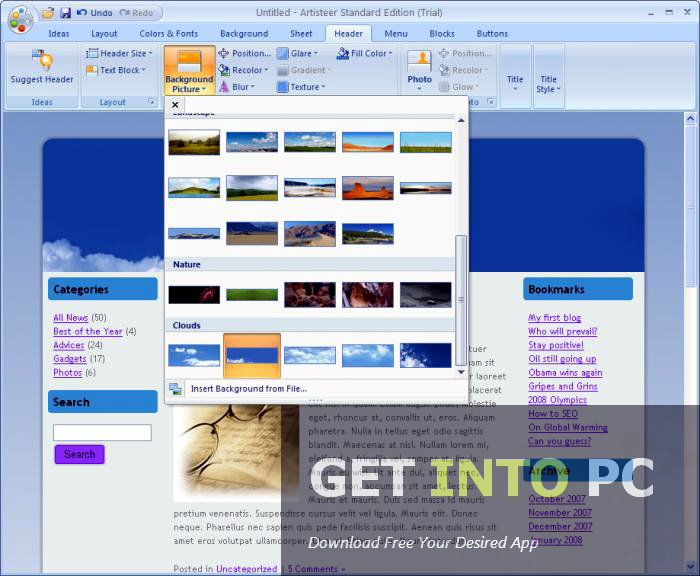This screenshot has width=700, height=576.
Task: Click the Categories block header
Action: tap(103, 289)
